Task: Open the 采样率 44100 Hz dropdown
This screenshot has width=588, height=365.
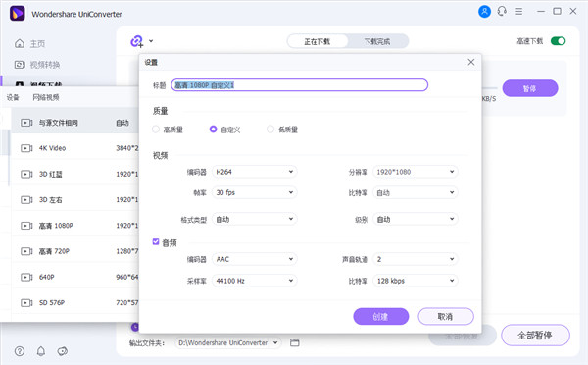Action: coord(254,281)
